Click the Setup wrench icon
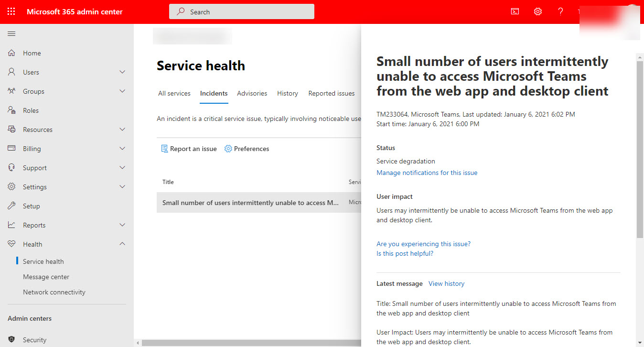 pos(12,206)
